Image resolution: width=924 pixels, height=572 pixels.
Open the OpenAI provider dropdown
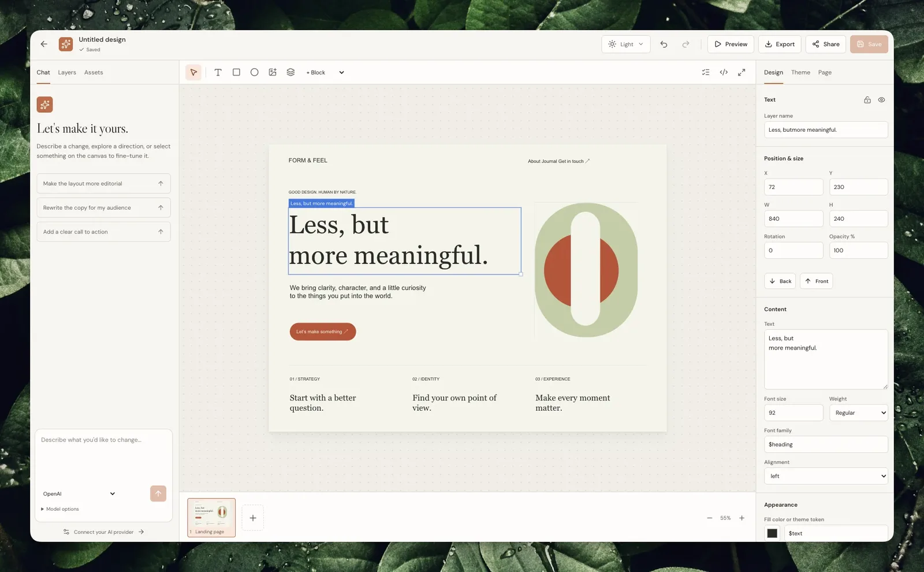tap(79, 493)
